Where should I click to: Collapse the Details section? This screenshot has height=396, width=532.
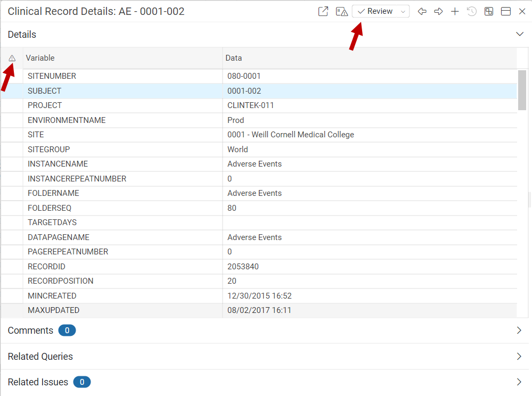point(519,34)
